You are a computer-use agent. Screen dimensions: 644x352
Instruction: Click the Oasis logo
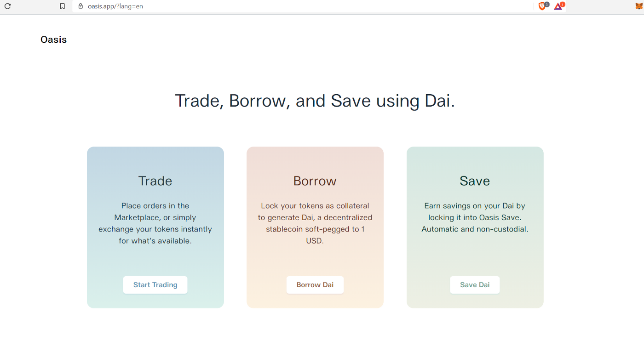54,40
